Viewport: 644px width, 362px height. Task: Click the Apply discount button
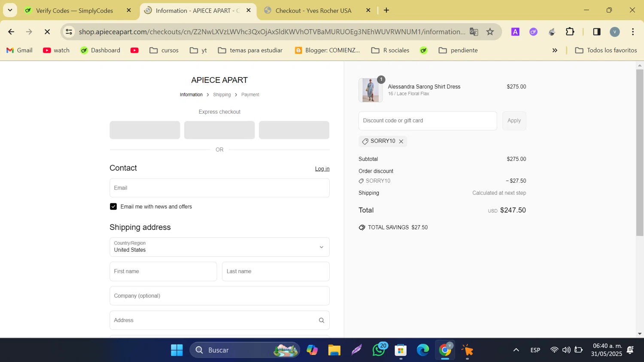pyautogui.click(x=514, y=121)
